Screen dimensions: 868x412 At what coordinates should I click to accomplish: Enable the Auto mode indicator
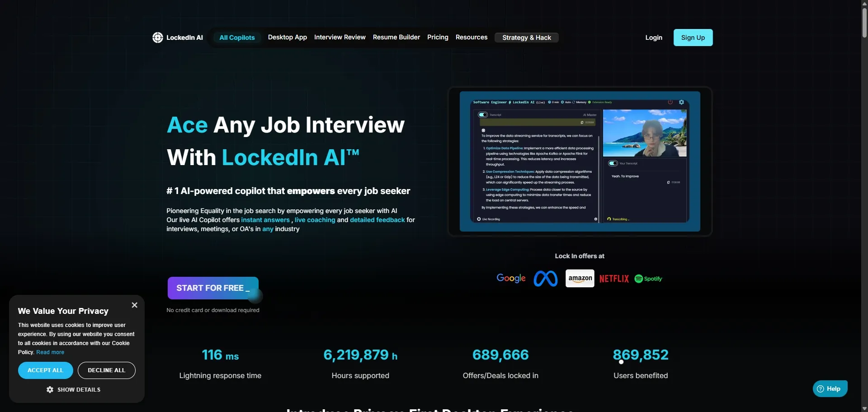(563, 102)
